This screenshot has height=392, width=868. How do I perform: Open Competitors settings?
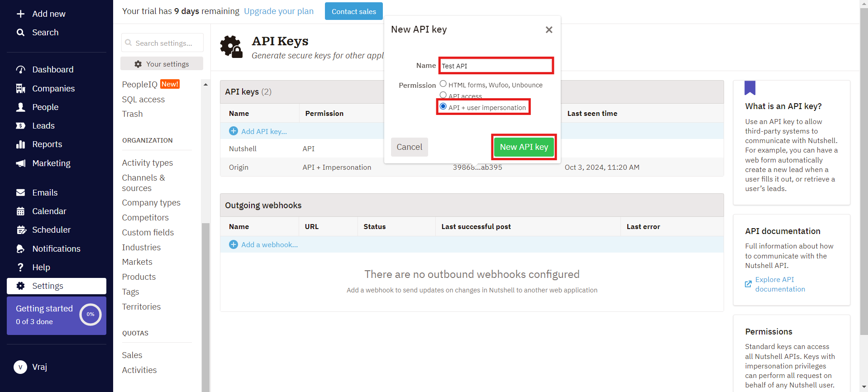click(x=145, y=217)
